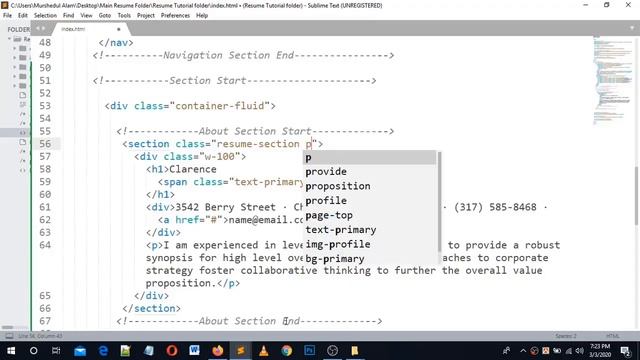Choose 'p' in the autocomplete list
The width and height of the screenshot is (640, 360).
(369, 158)
